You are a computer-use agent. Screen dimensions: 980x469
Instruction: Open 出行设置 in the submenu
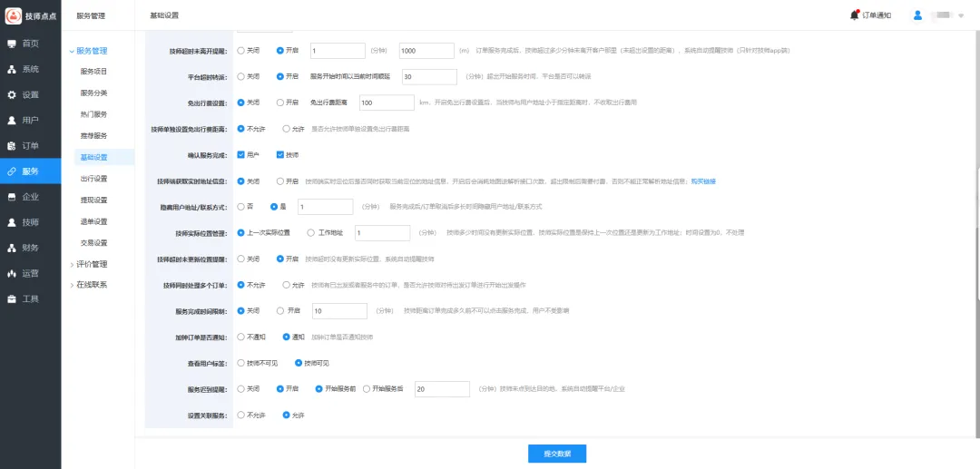click(93, 179)
